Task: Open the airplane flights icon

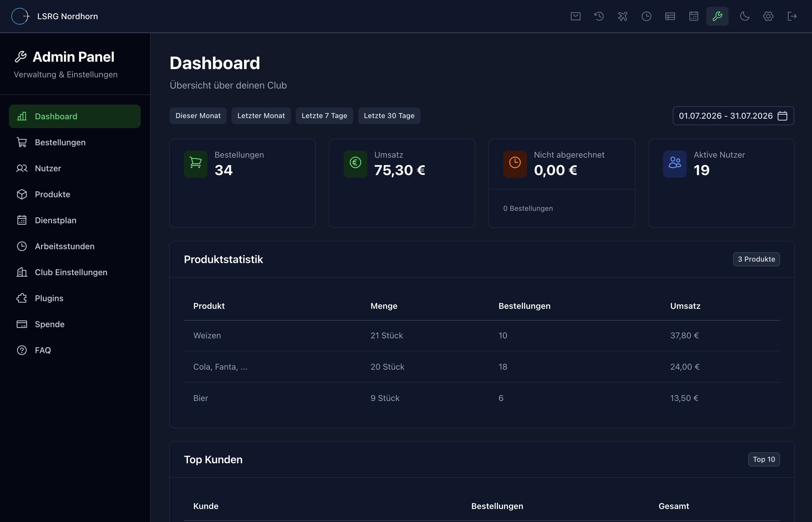Action: coord(623,16)
